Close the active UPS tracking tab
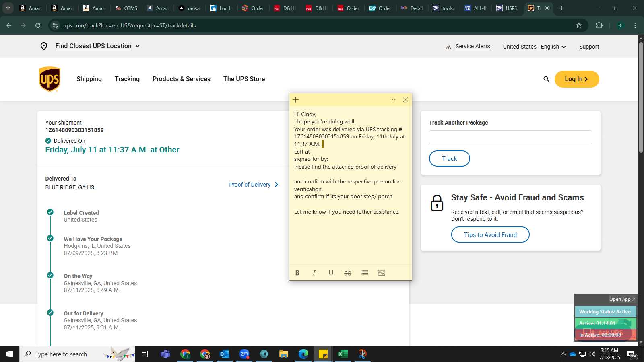Viewport: 644px width, 362px height. coord(547,8)
